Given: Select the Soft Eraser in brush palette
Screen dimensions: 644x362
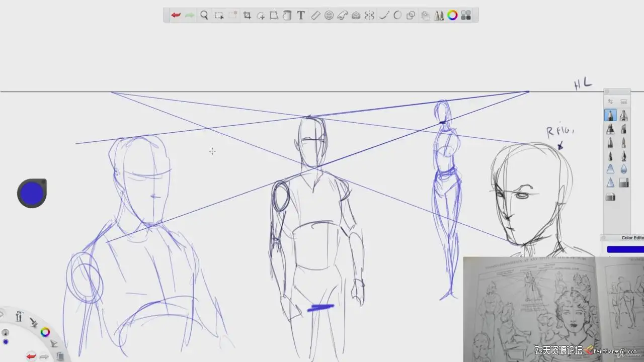Looking at the screenshot, I should pos(610,197).
